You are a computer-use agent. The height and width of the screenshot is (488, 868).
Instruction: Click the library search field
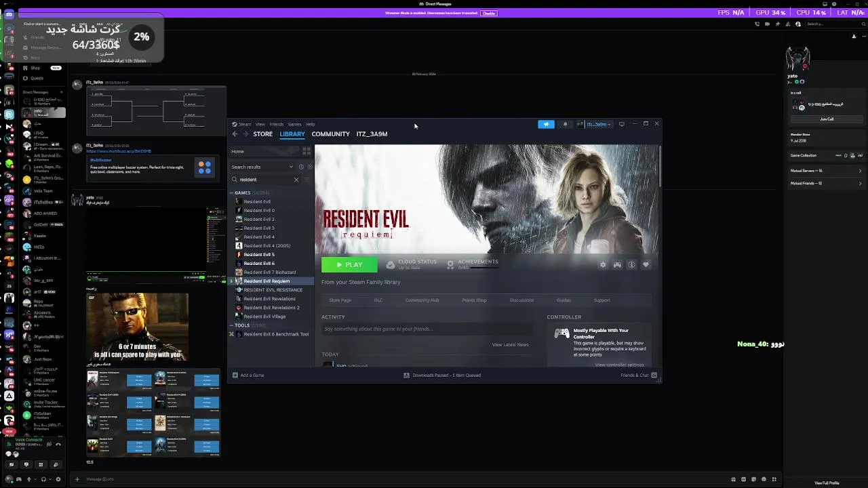pos(265,180)
